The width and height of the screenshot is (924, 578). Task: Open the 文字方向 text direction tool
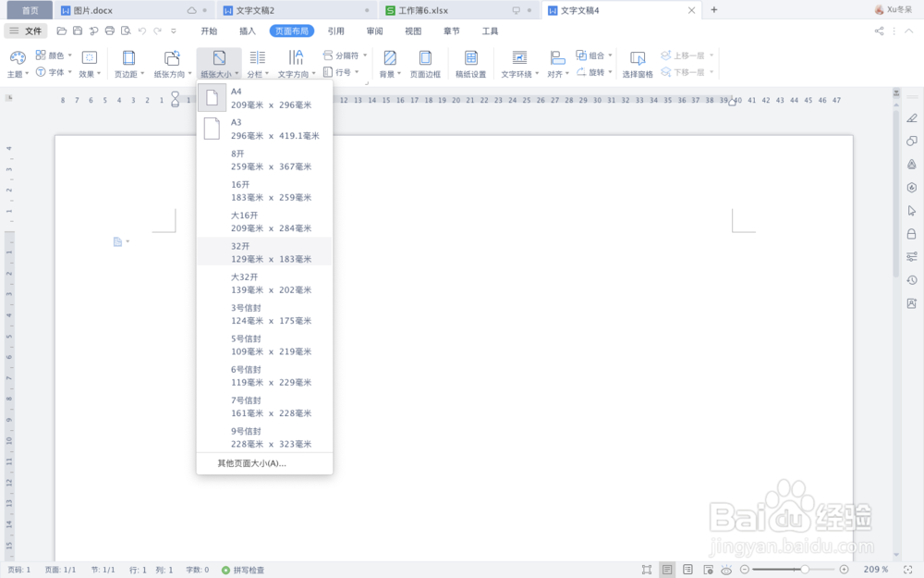[297, 64]
